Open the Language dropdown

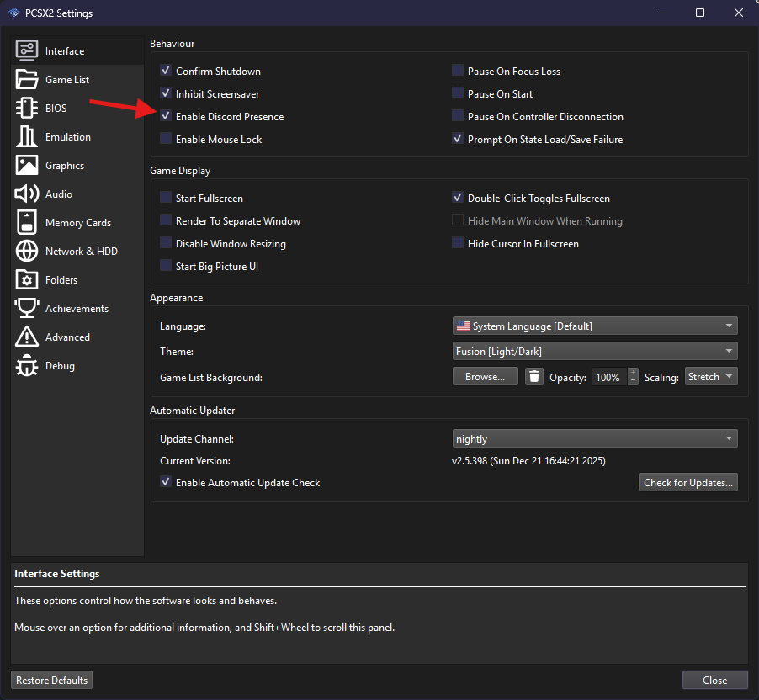click(x=595, y=326)
